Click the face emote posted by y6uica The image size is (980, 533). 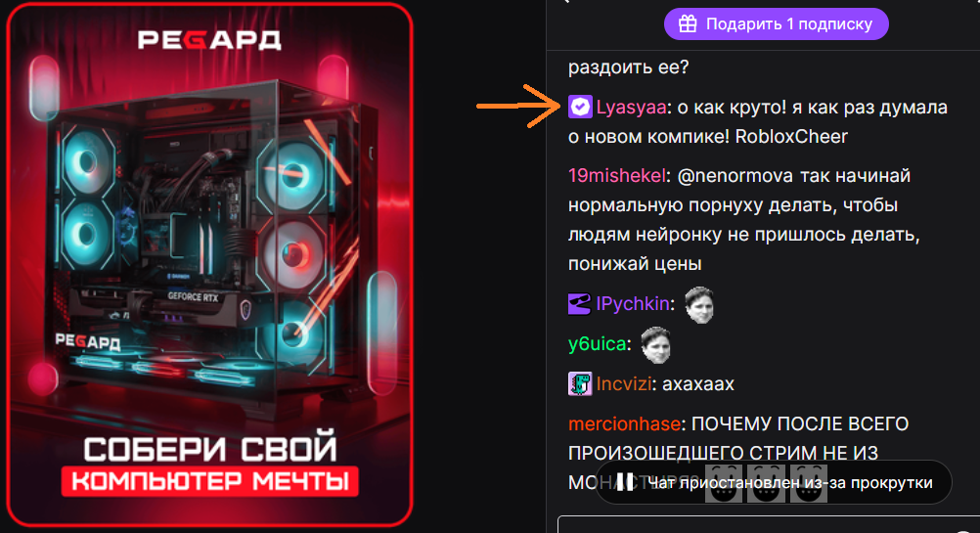655,345
